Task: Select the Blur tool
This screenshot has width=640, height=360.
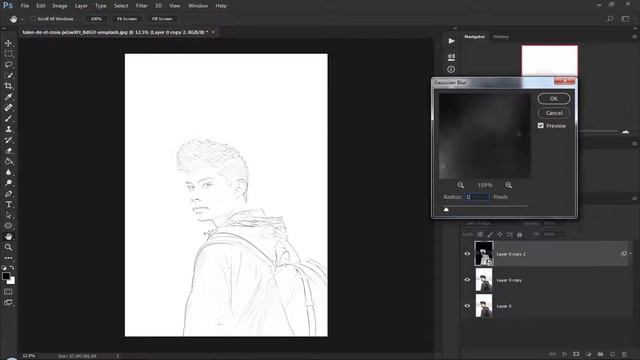Action: click(x=8, y=172)
